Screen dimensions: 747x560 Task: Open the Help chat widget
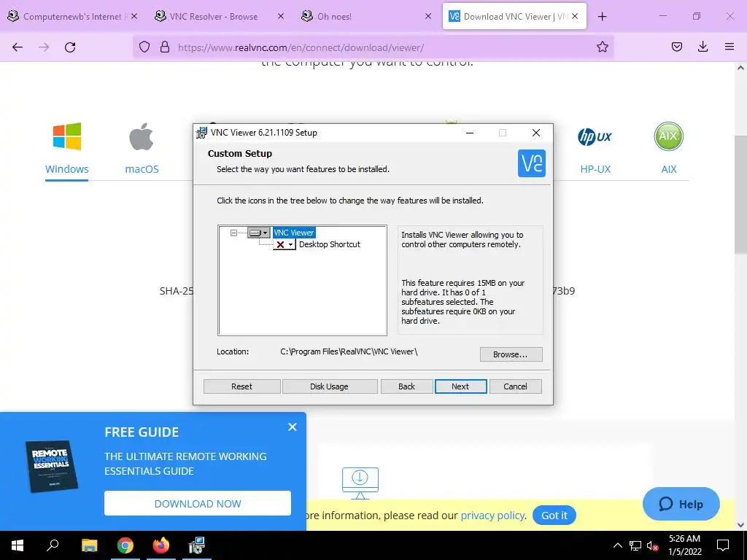coord(681,504)
